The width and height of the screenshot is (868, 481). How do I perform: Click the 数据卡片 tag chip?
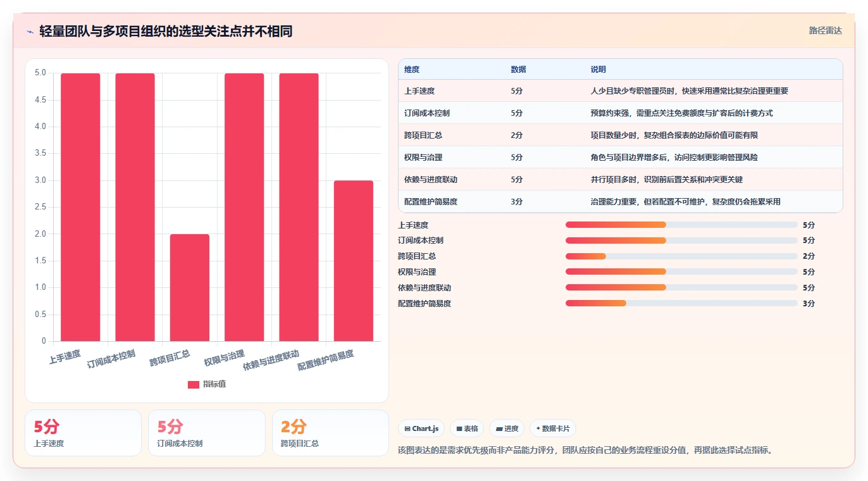tap(553, 428)
